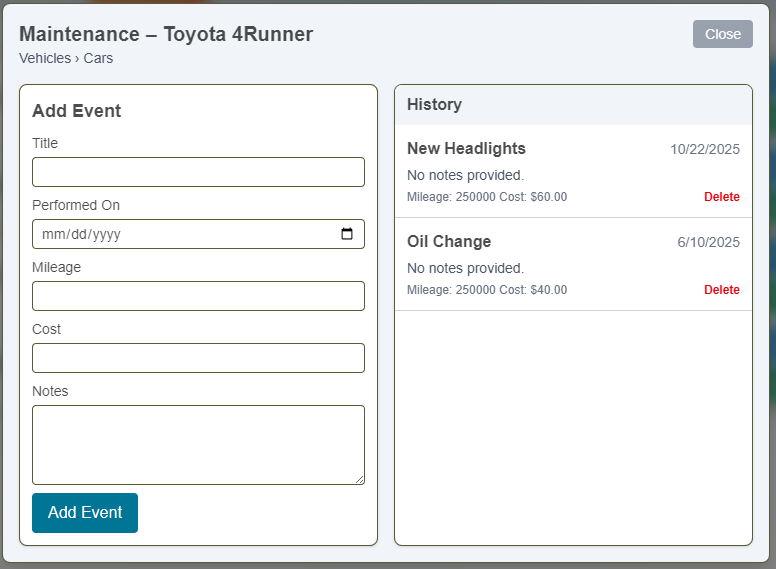The height and width of the screenshot is (569, 776).
Task: Submit the form with Add Event button
Action: pyautogui.click(x=85, y=513)
